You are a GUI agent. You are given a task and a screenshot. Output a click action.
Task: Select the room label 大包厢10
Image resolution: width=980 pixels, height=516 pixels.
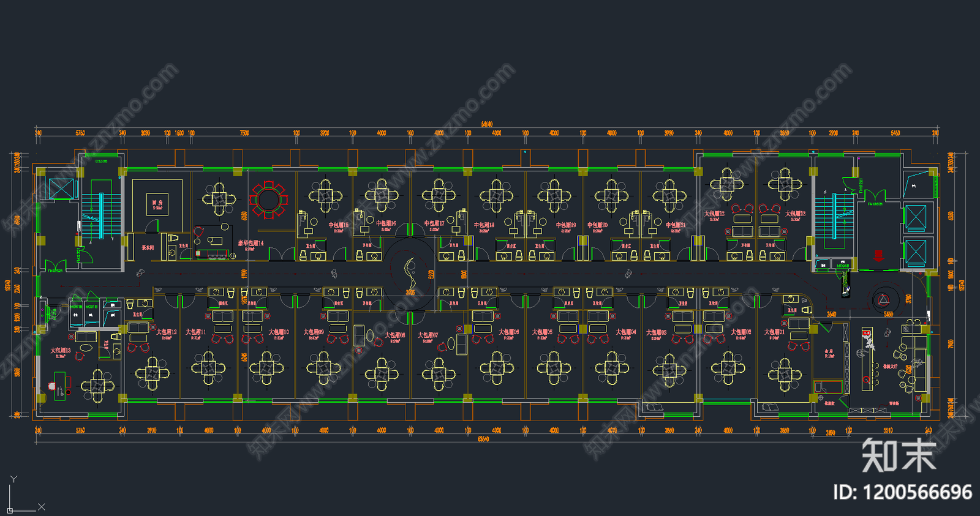[x=279, y=332]
